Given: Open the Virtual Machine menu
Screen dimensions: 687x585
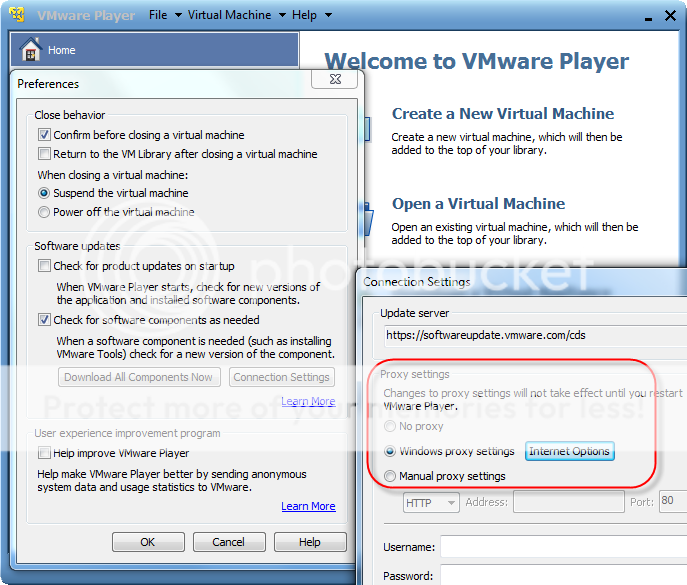Looking at the screenshot, I should 229,15.
